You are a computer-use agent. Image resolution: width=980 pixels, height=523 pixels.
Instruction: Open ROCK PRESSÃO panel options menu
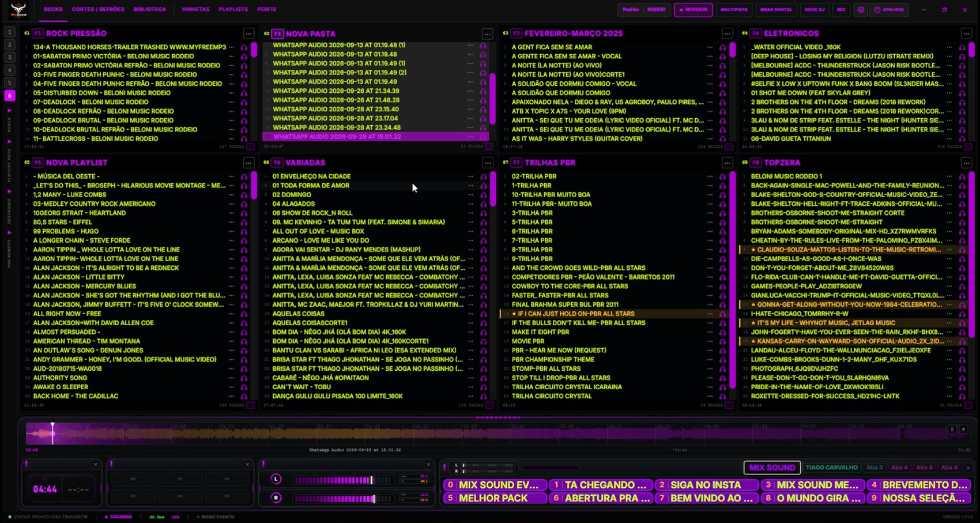tap(248, 33)
